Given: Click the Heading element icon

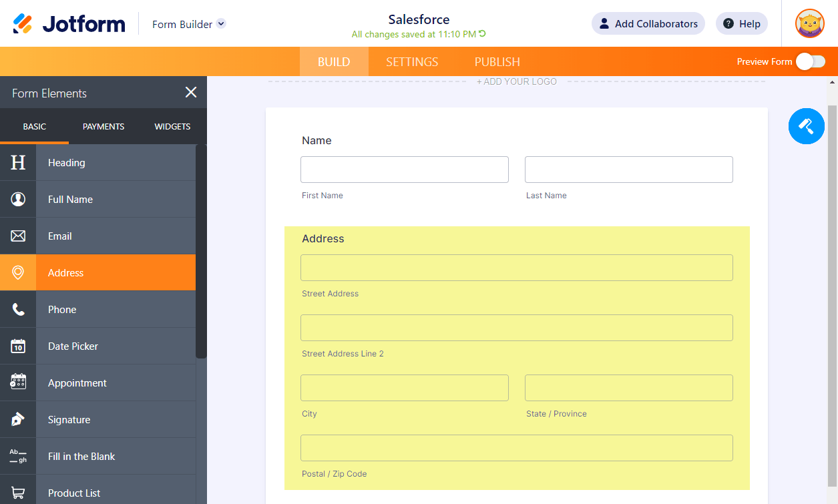Looking at the screenshot, I should pyautogui.click(x=18, y=162).
